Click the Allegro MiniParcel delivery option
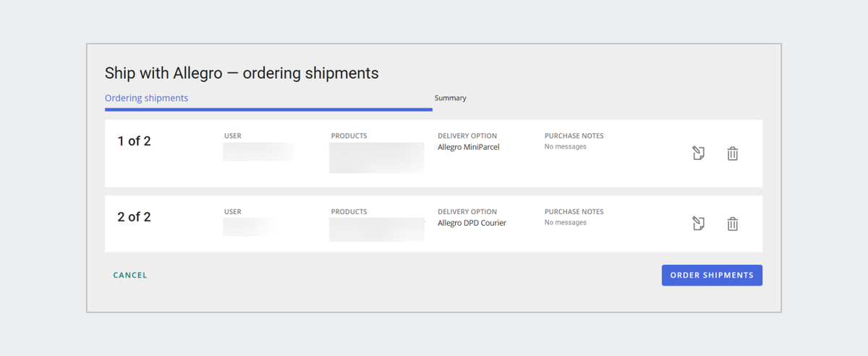This screenshot has width=868, height=356. pos(469,147)
